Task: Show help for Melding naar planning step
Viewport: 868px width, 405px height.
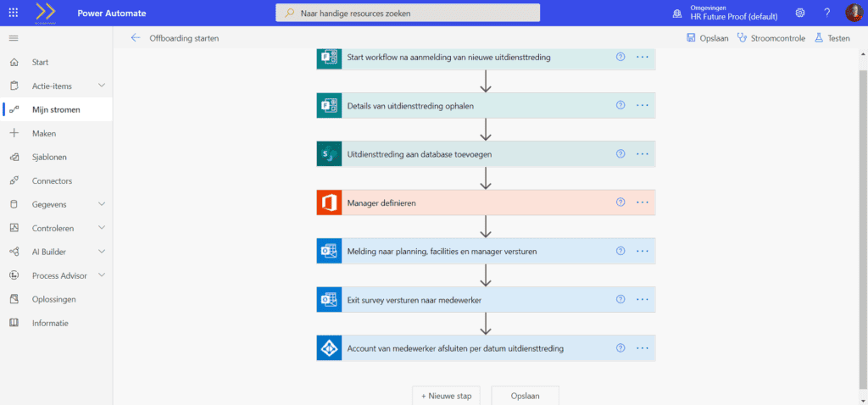Action: [620, 251]
